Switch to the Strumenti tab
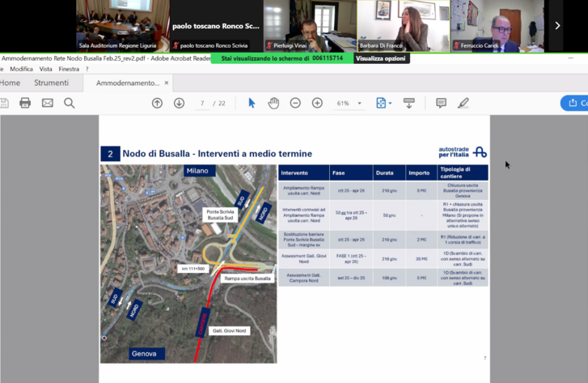This screenshot has height=383, width=588. pyautogui.click(x=51, y=83)
